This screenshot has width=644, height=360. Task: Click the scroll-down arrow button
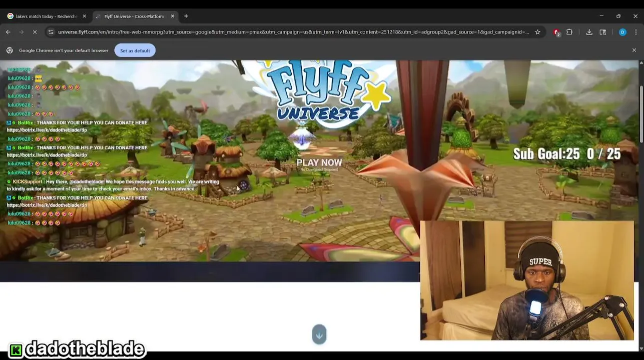point(319,334)
